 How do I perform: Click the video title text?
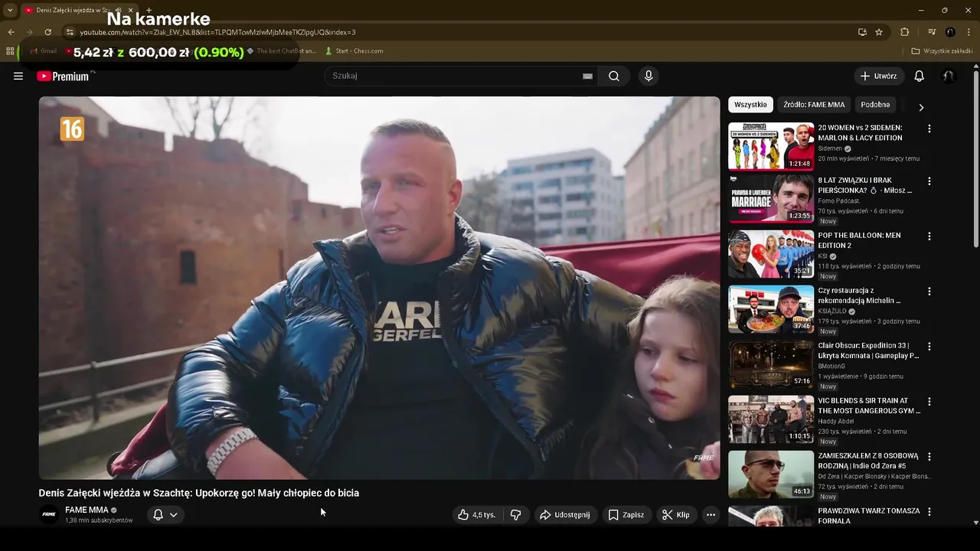pos(199,493)
